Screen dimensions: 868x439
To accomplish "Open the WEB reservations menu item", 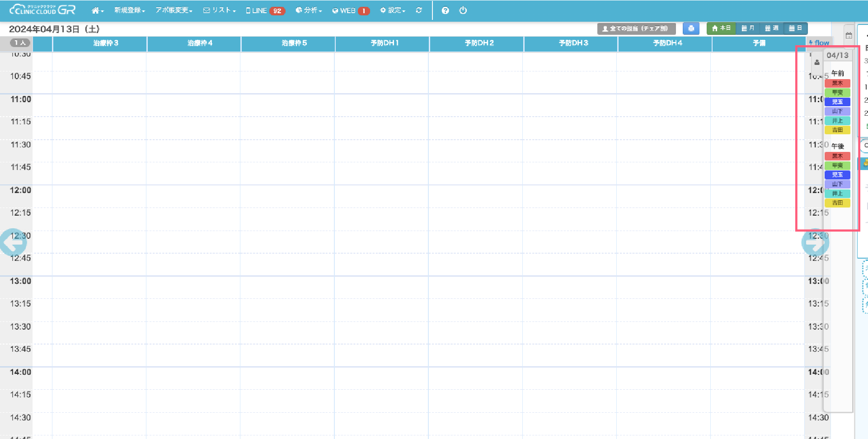I will [x=351, y=10].
